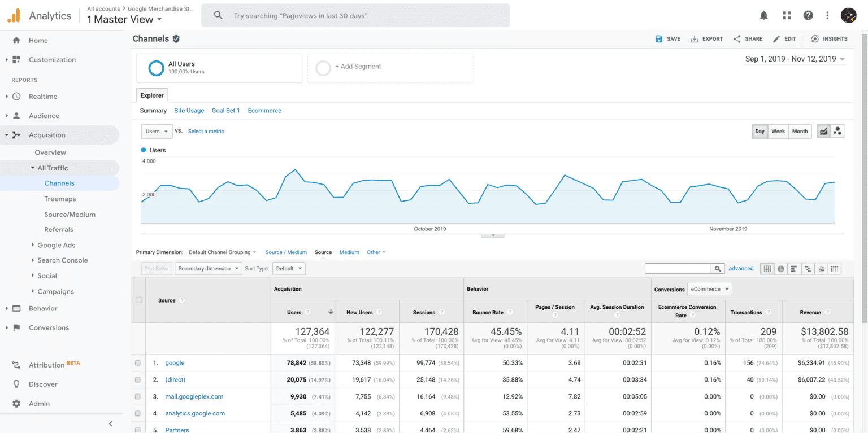
Task: Click the Home house icon
Action: point(16,41)
